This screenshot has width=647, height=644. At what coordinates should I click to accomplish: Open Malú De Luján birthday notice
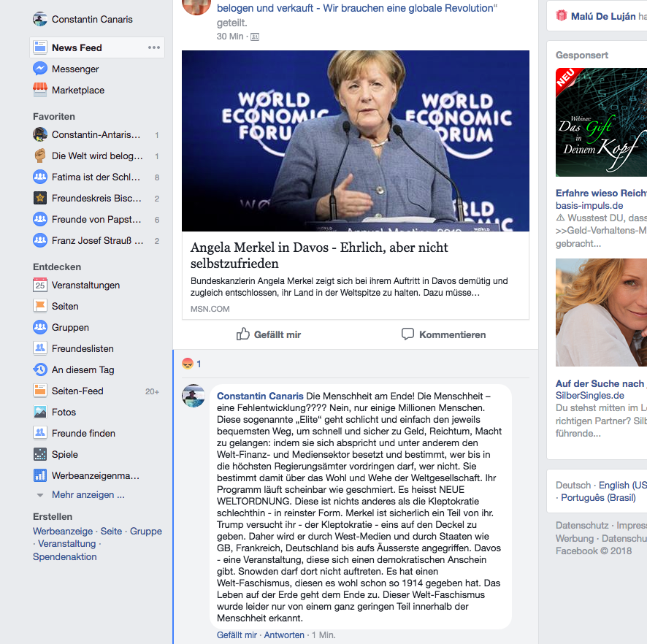[x=603, y=17]
